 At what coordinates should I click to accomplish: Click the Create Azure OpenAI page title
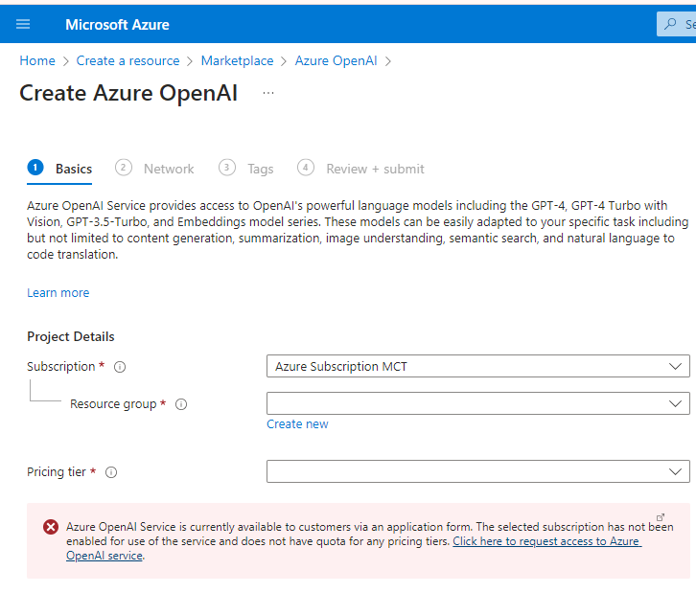click(x=128, y=93)
